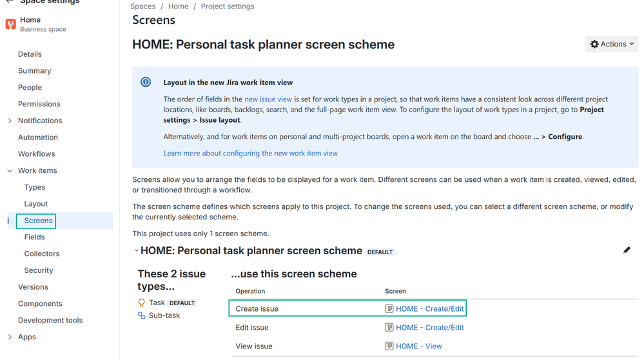
Task: Click the Screens page heading
Action: [153, 20]
